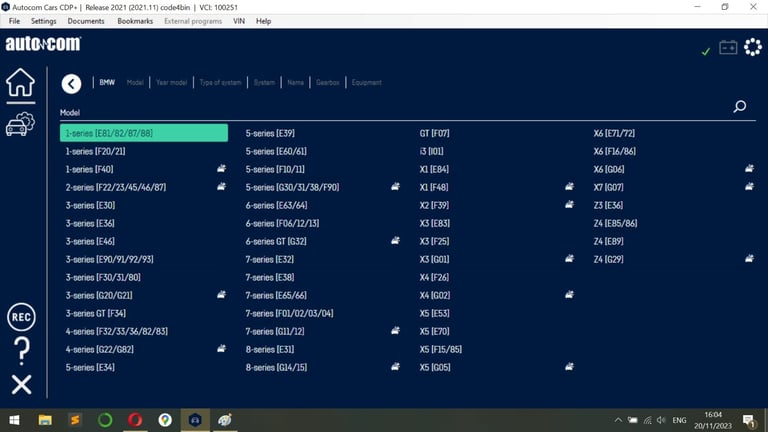
Task: Click car icon beside X7 [G07]
Action: point(749,187)
